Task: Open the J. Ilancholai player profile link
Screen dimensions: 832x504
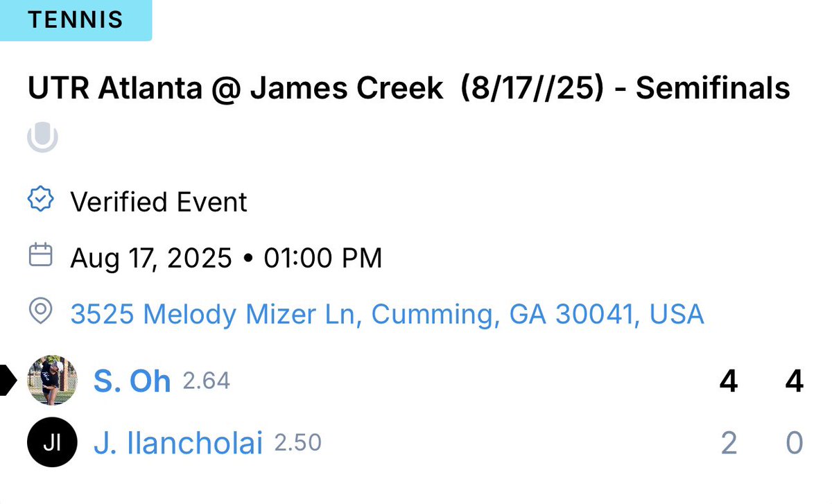Action: tap(178, 444)
